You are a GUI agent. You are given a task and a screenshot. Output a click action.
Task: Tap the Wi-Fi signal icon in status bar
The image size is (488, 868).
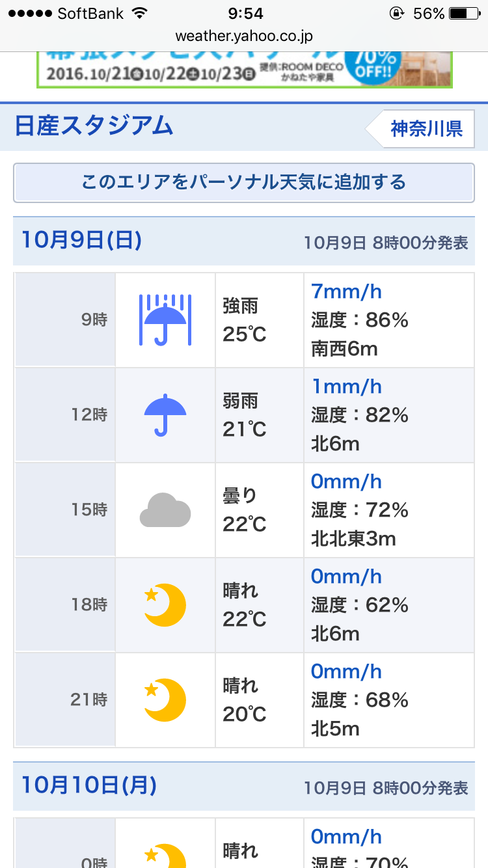tap(139, 13)
